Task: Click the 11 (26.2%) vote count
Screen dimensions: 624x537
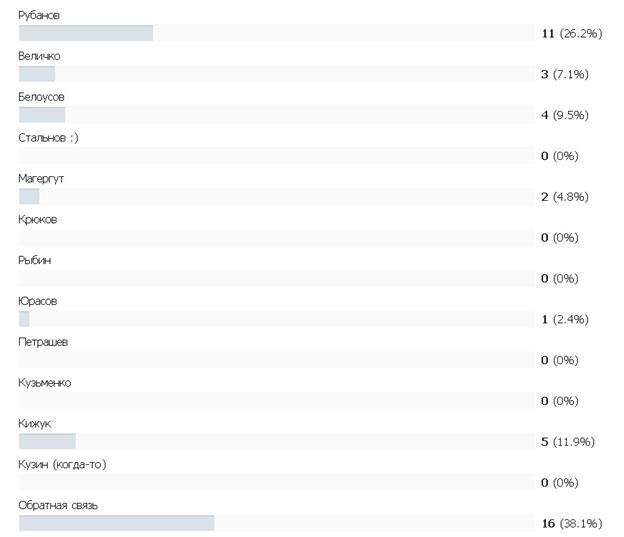Action: click(572, 33)
